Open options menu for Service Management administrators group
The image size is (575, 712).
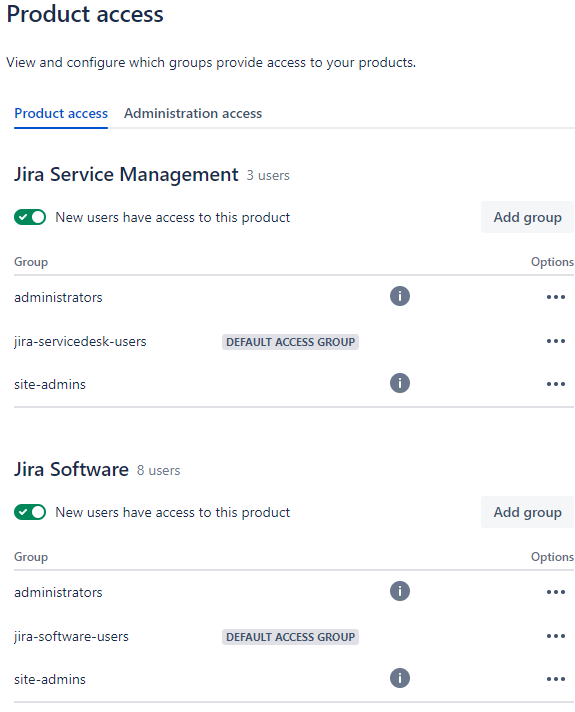[x=555, y=297]
